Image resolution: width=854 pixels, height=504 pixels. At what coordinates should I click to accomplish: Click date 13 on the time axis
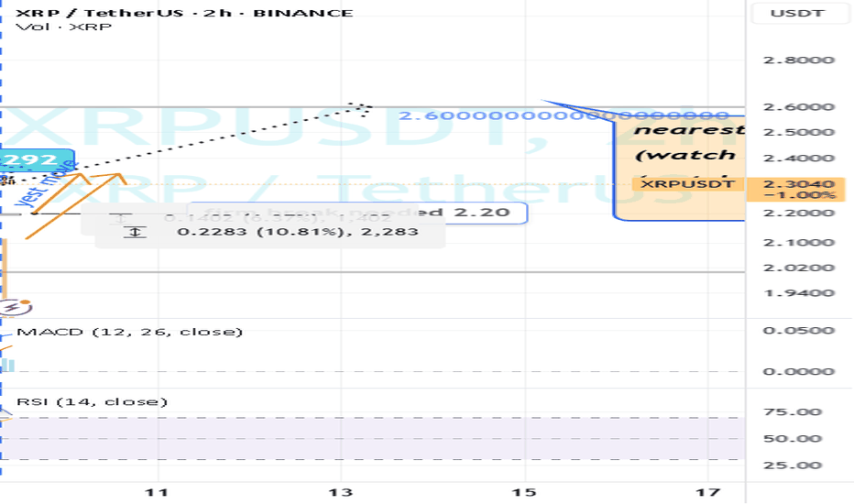[340, 493]
